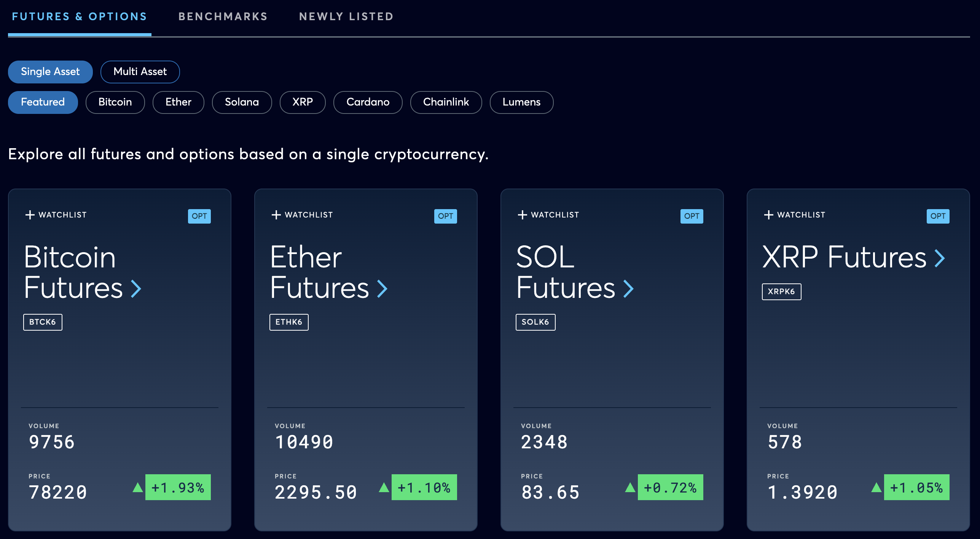Add XRP Futures to watchlist plus icon

[x=768, y=215]
